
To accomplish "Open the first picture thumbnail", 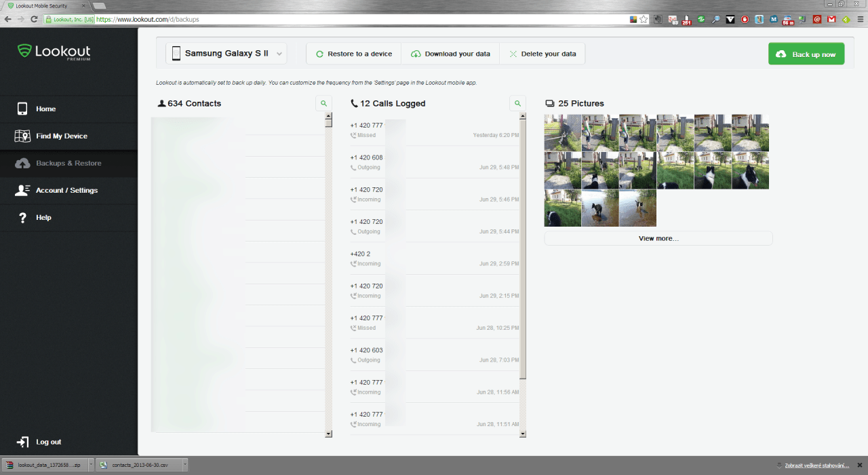I will [563, 132].
